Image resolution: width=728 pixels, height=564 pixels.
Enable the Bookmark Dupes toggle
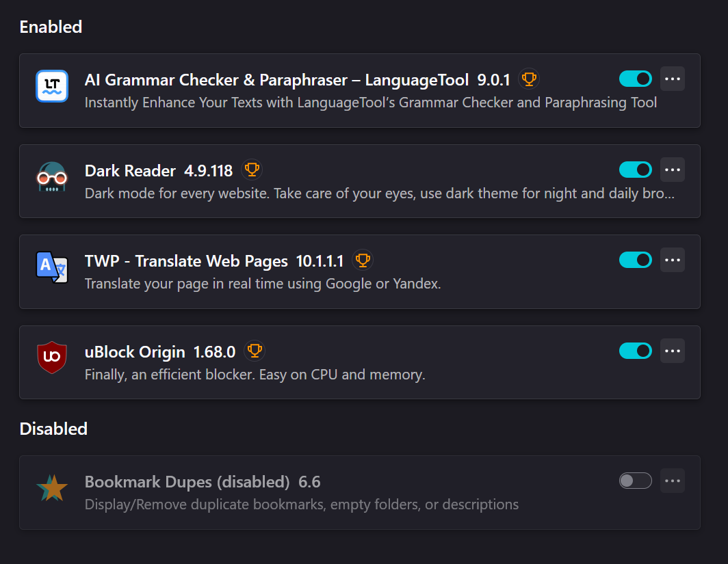[x=635, y=481]
